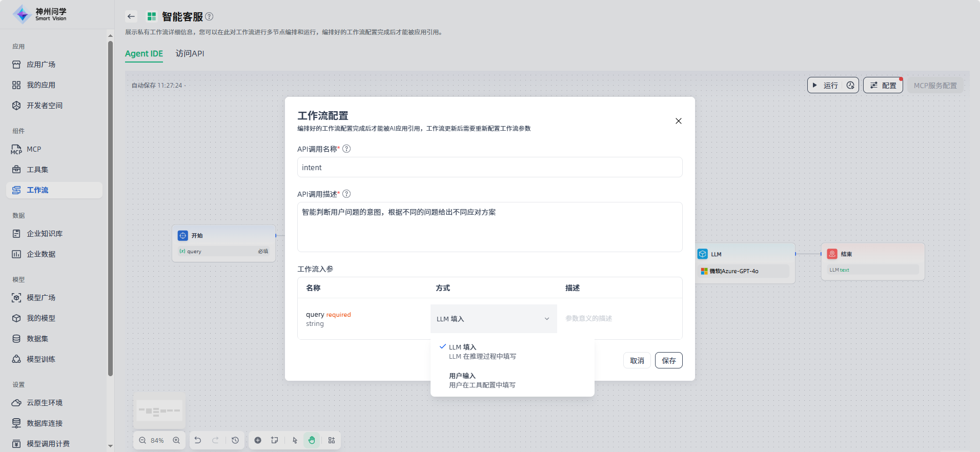Switch to pointer select mode
The height and width of the screenshot is (452, 980).
pos(295,440)
